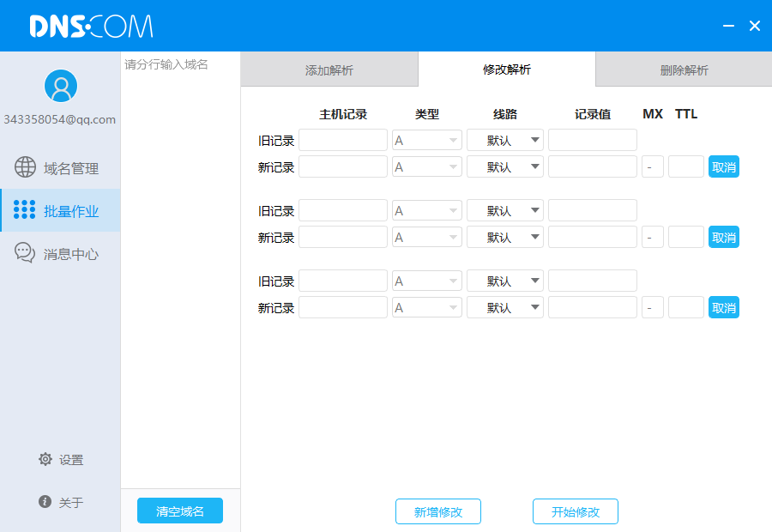Open 消息中心 in the sidebar
Screen dimensions: 772x532
coord(60,253)
